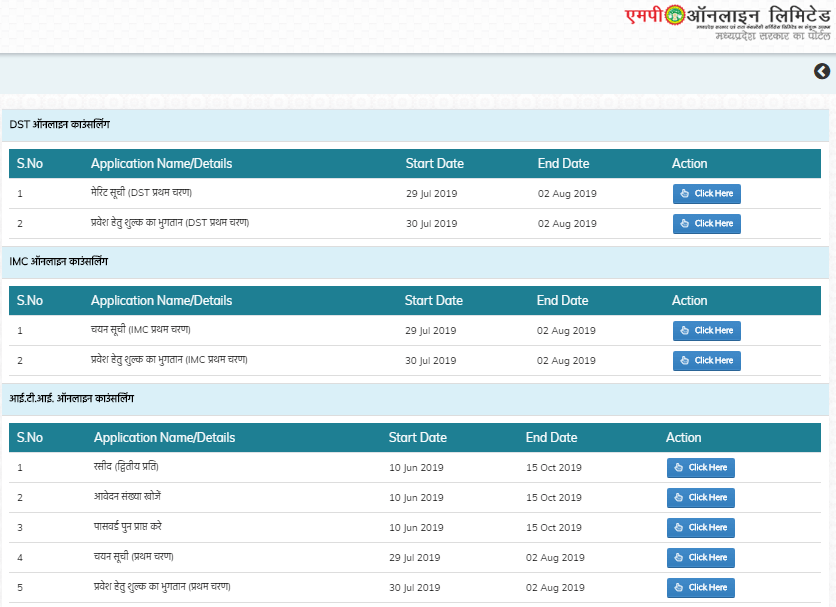Viewport: 836px width, 607px height.
Task: Click the back arrow icon at top right
Action: click(822, 71)
